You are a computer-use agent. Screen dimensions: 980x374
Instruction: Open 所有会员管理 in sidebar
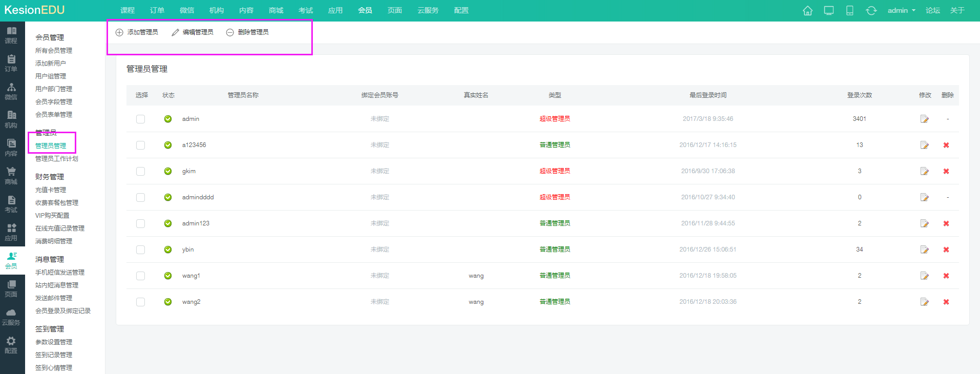(54, 51)
